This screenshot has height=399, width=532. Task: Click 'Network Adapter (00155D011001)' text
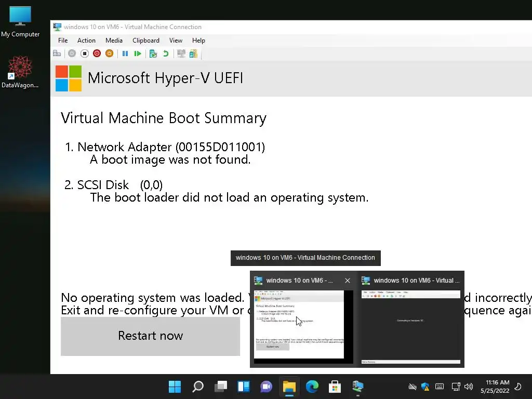point(171,147)
